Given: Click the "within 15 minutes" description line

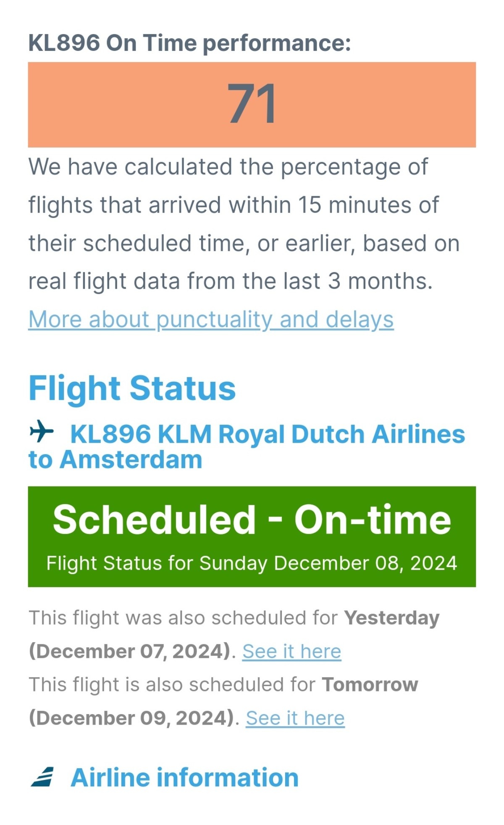Looking at the screenshot, I should [233, 205].
